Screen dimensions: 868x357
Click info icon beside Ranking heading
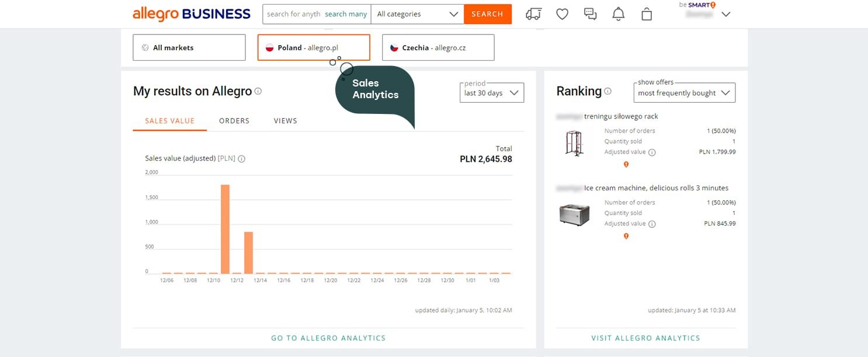click(x=607, y=91)
